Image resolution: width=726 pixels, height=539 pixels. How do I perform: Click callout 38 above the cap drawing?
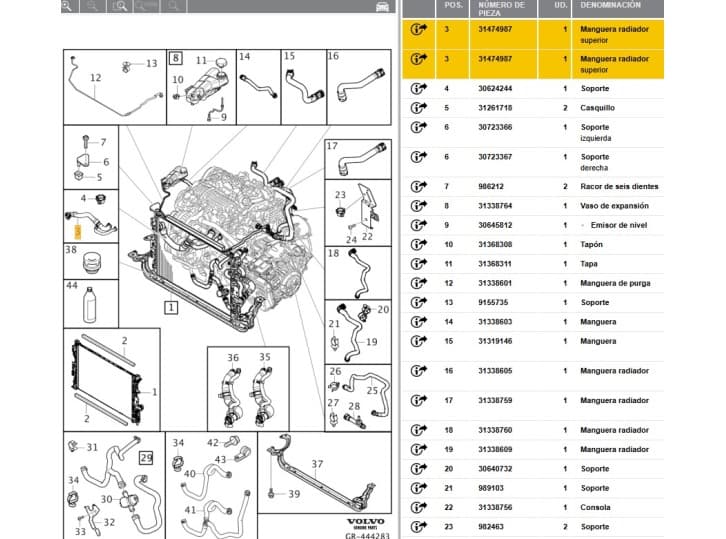(71, 250)
